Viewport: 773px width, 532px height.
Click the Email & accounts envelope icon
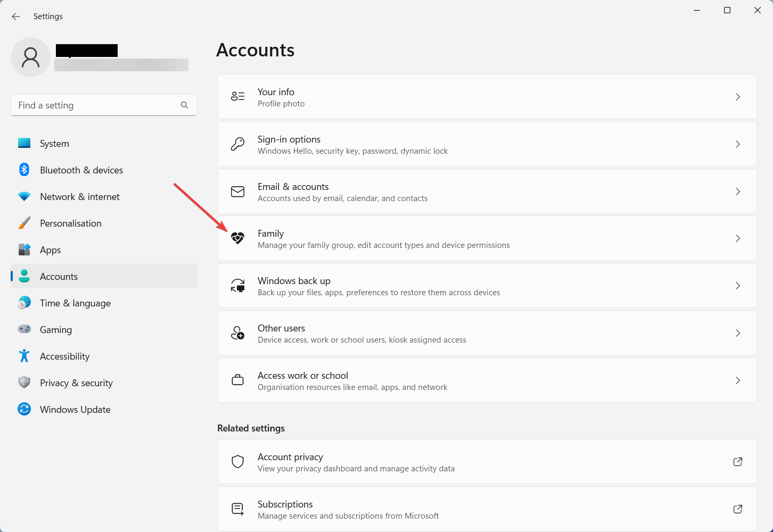tap(237, 192)
